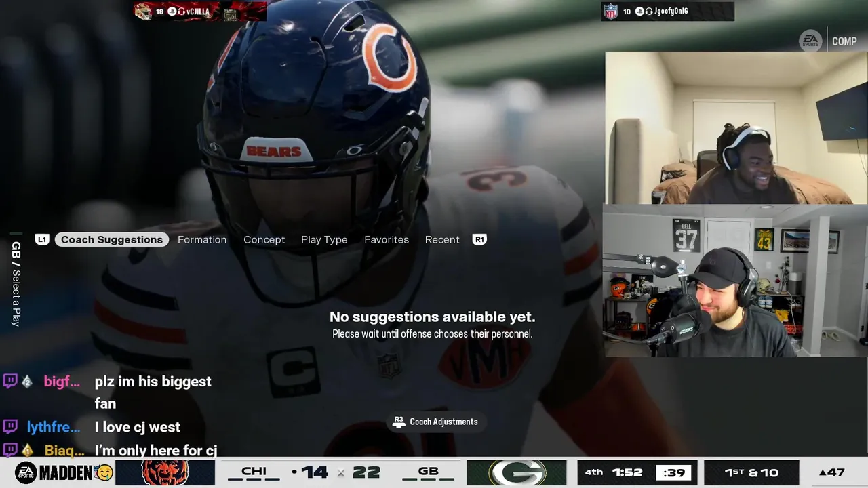Click the ▲47 field position indicator
The image size is (868, 488).
click(x=831, y=472)
